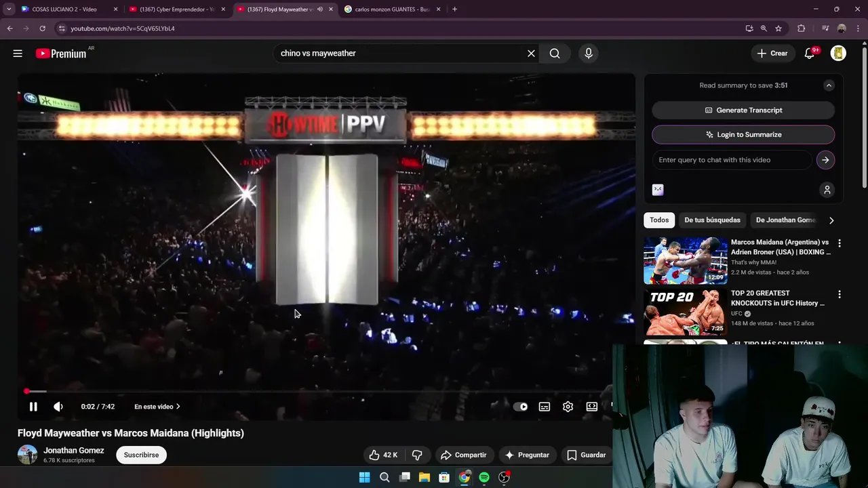Pause the video
868x488 pixels.
pos(33,407)
